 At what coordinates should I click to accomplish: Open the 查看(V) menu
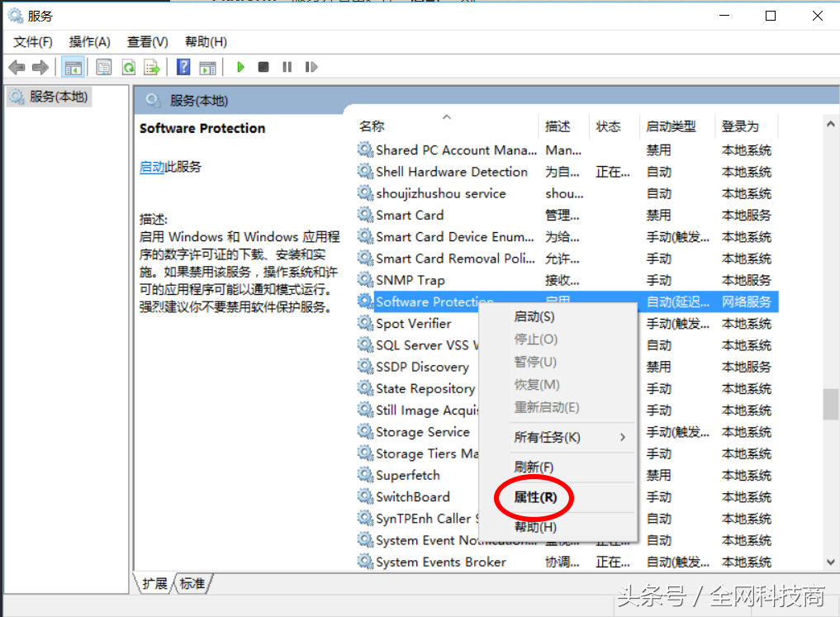147,42
